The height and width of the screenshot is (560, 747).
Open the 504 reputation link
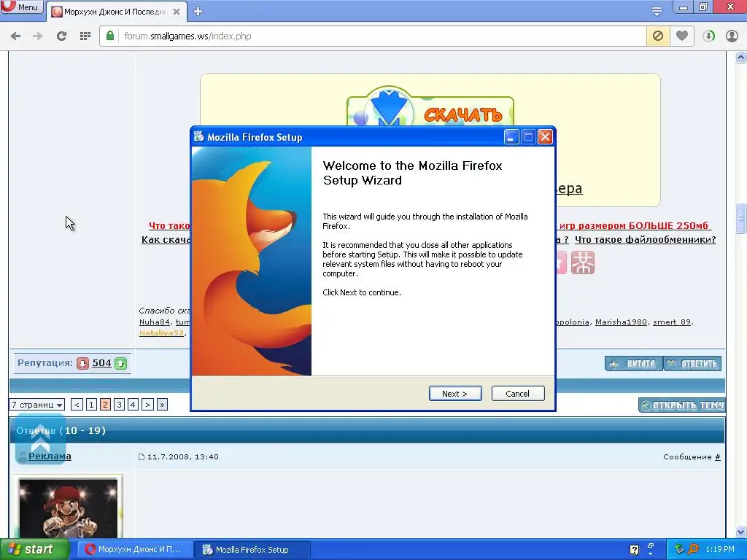(x=101, y=363)
